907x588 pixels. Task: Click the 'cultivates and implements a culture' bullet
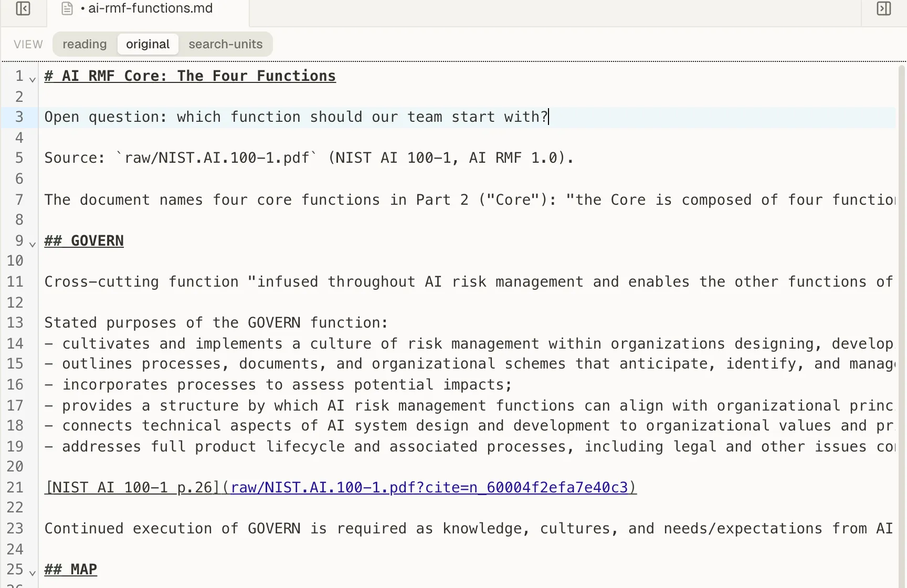[469, 344]
